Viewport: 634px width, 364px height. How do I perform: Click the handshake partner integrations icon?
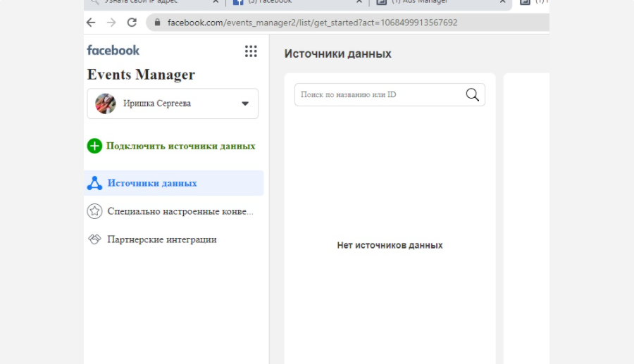(94, 239)
